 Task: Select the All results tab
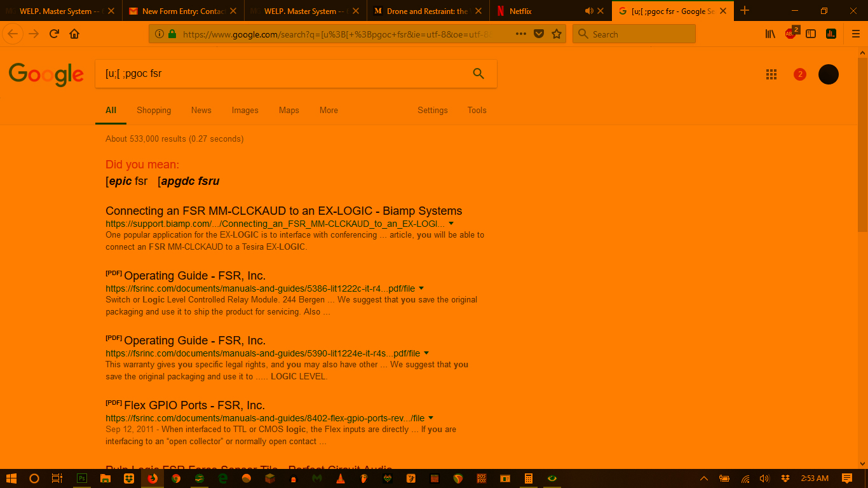(x=111, y=110)
